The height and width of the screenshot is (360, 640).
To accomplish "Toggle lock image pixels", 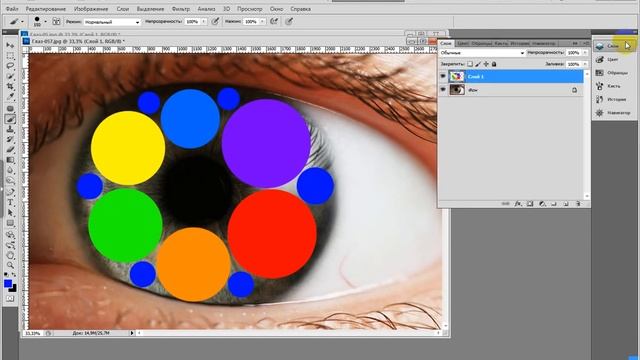I will pyautogui.click(x=478, y=64).
